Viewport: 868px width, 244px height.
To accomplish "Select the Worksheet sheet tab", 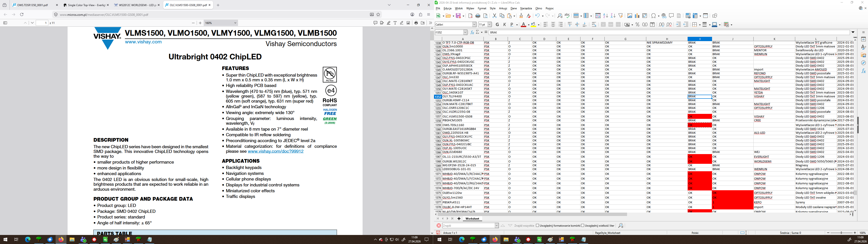I will tap(472, 219).
